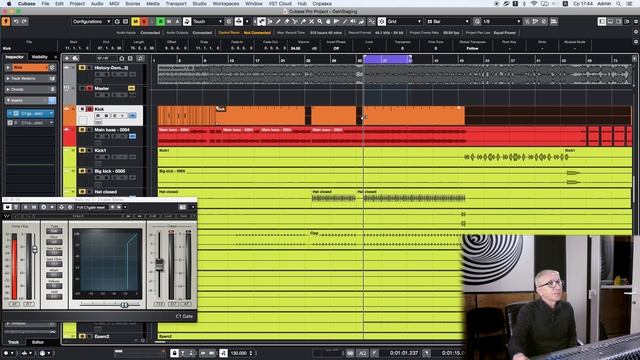Viewport: 640px width, 360px height.
Task: Click the Attack value button in C1 Gate
Action: [54, 275]
